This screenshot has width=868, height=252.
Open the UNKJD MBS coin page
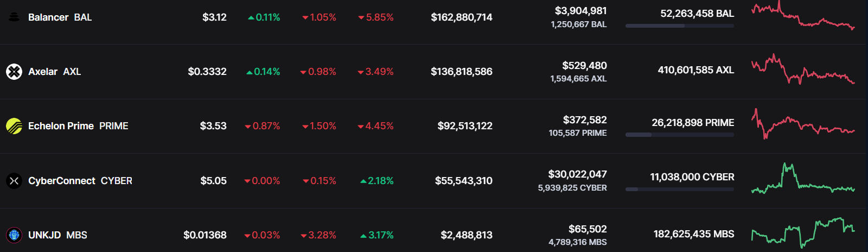pos(58,235)
